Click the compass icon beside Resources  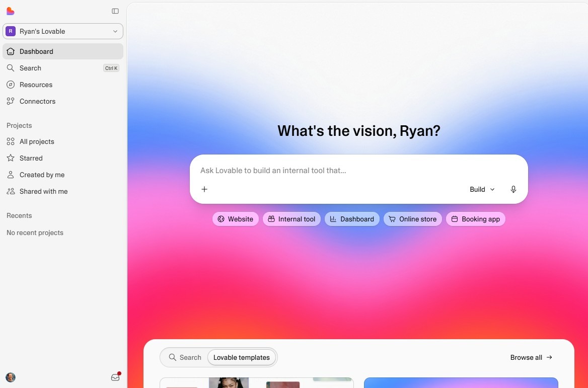pyautogui.click(x=11, y=85)
